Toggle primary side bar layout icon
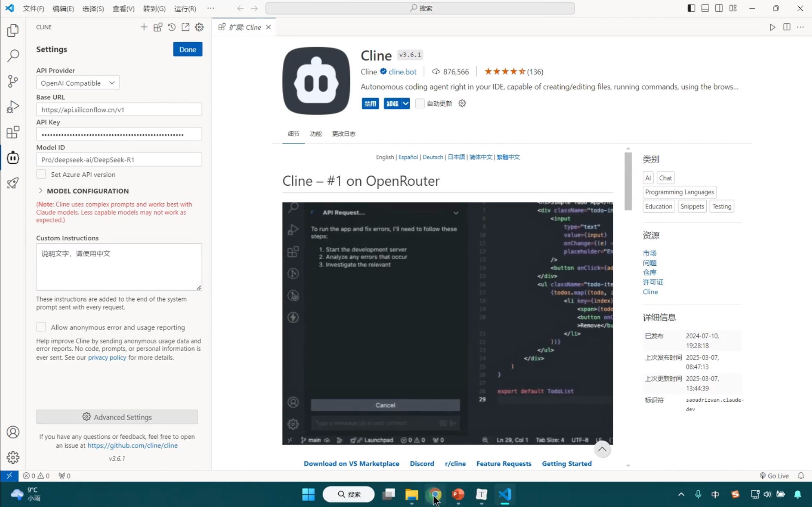This screenshot has width=812, height=507. (x=691, y=8)
